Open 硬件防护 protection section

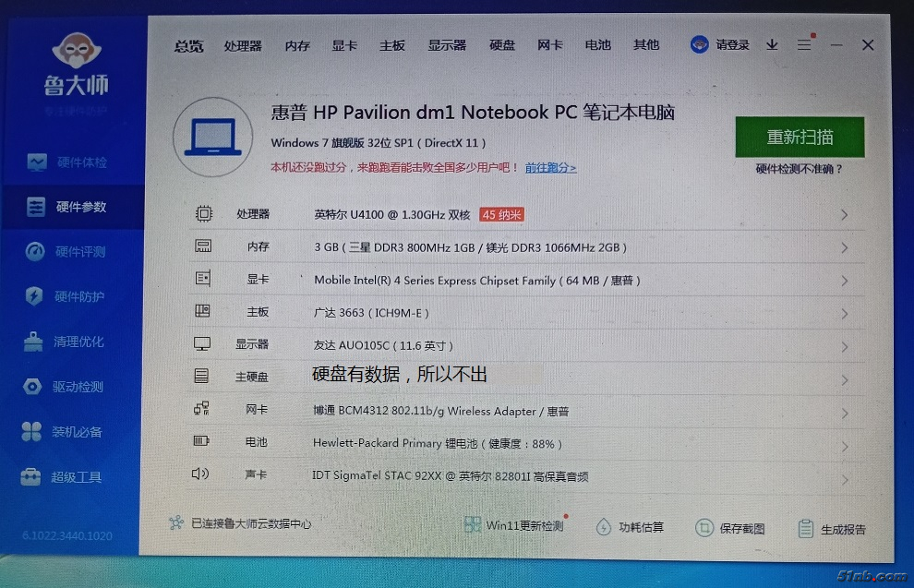click(79, 297)
